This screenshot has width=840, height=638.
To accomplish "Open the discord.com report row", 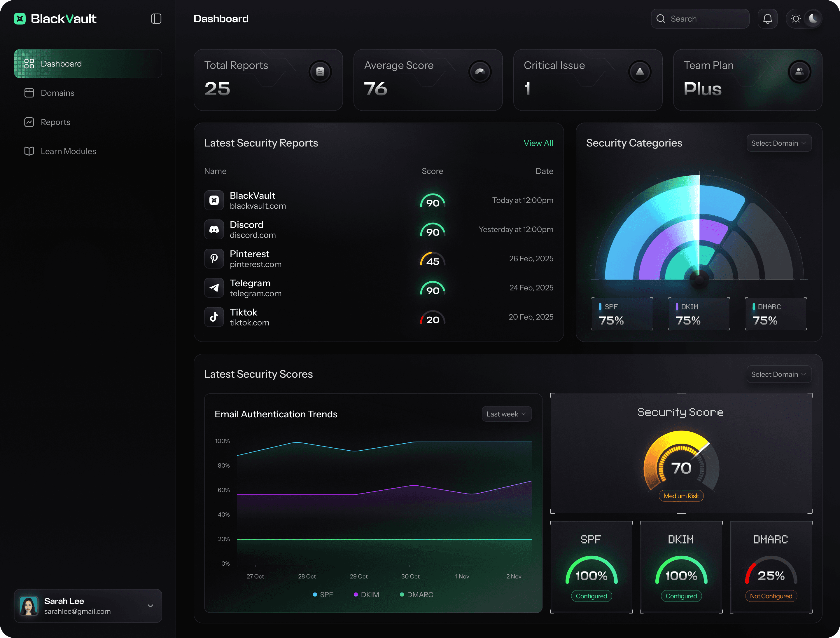I will point(379,229).
